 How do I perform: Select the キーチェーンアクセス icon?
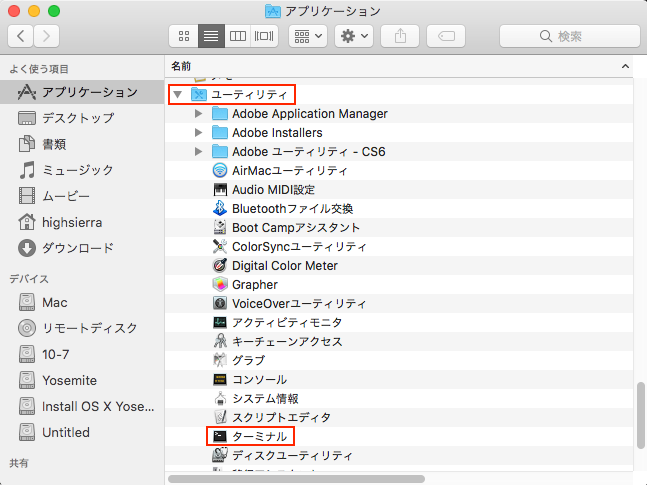pyautogui.click(x=220, y=341)
